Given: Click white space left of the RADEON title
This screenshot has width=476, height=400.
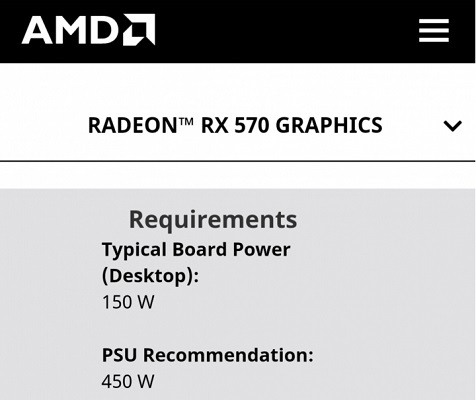Looking at the screenshot, I should coord(43,126).
